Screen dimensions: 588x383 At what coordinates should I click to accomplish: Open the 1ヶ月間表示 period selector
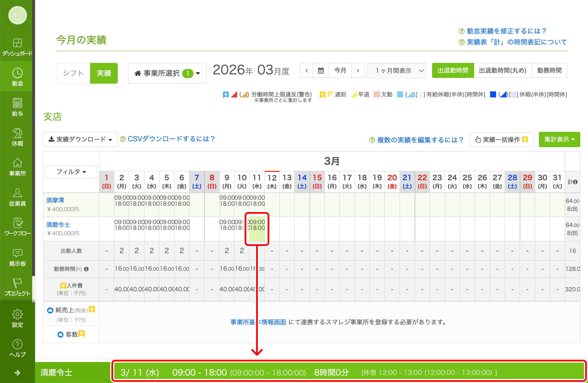pos(396,70)
